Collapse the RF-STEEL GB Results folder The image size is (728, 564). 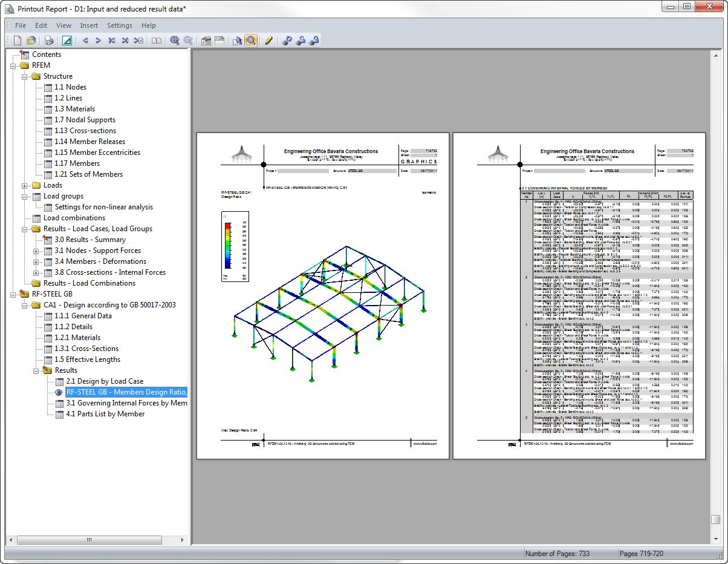(36, 370)
